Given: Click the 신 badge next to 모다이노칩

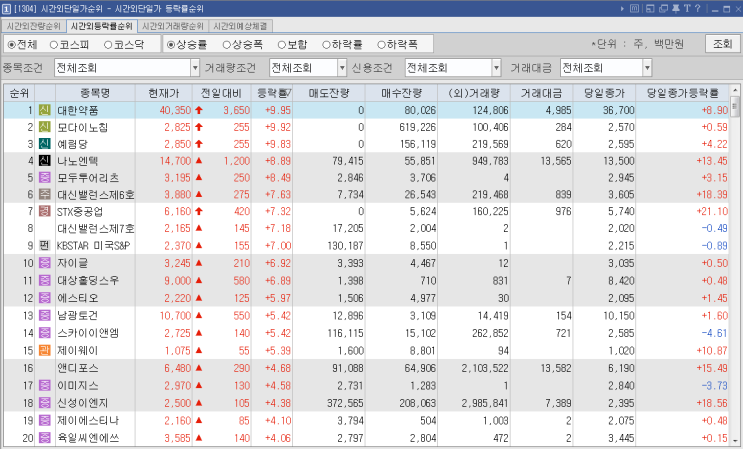Looking at the screenshot, I should click(x=45, y=127).
